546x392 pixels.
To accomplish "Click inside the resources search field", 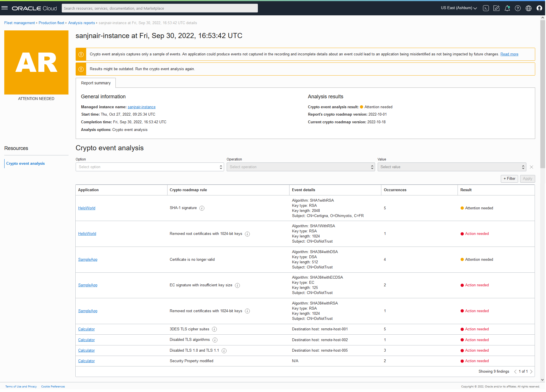I will tap(160, 8).
